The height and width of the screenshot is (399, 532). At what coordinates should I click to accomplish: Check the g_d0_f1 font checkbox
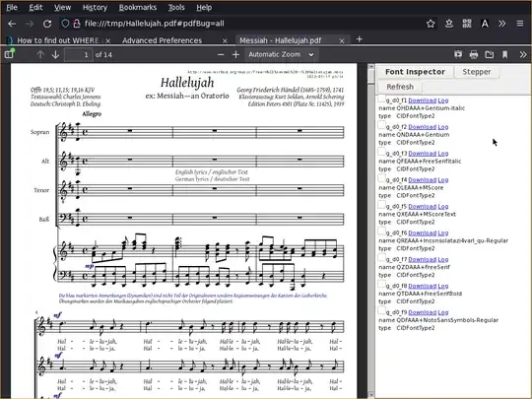pyautogui.click(x=381, y=99)
